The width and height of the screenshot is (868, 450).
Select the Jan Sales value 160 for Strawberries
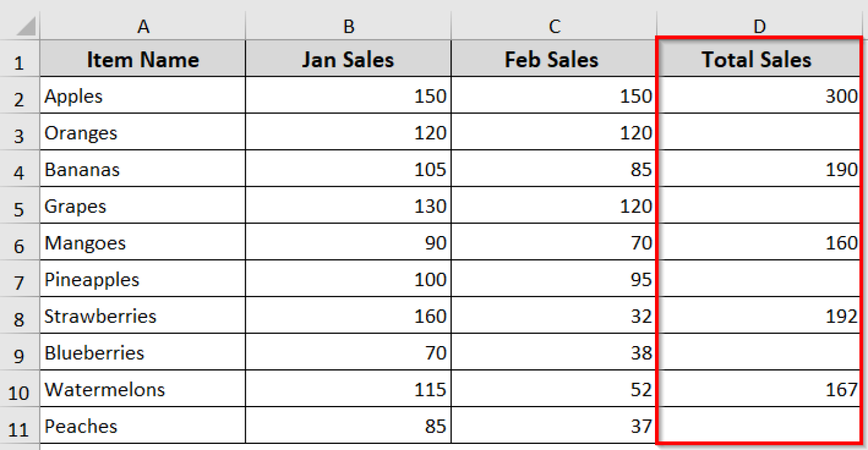point(348,316)
